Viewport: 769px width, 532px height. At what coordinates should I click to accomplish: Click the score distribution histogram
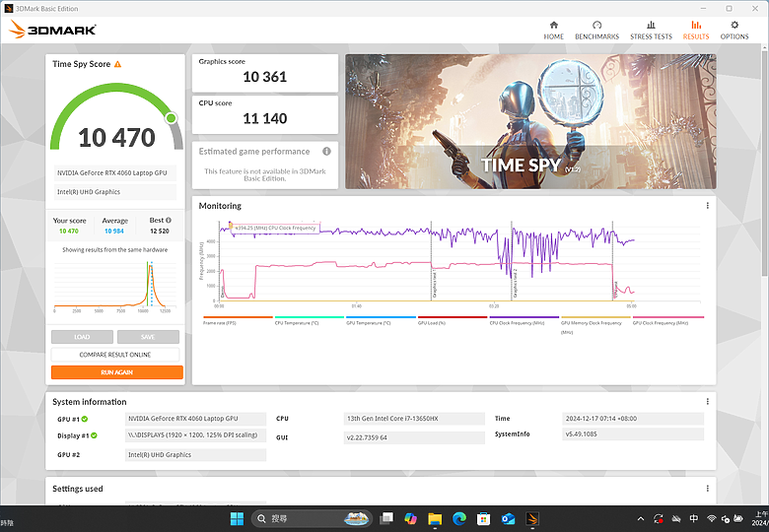point(115,285)
